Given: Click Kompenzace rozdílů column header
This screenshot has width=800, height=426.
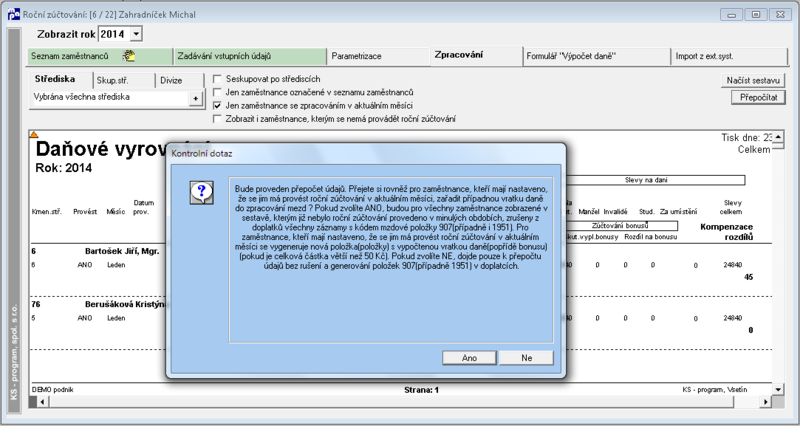Looking at the screenshot, I should pyautogui.click(x=727, y=232).
